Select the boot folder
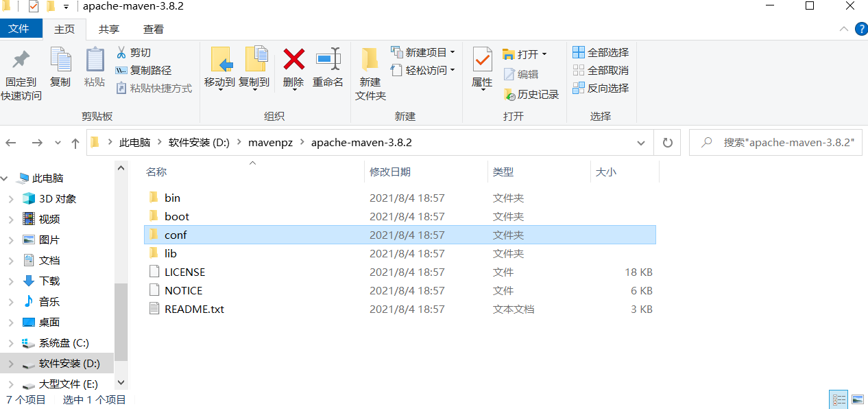The image size is (868, 409). (400, 216)
